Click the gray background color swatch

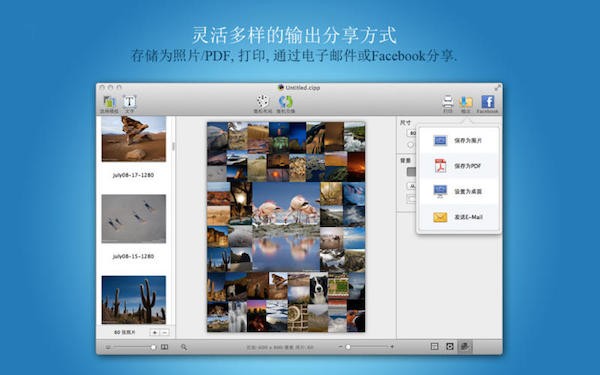click(411, 172)
